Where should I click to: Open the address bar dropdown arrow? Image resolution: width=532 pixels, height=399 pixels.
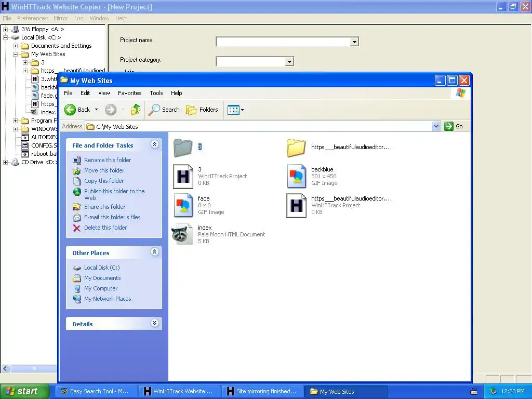[x=436, y=126]
